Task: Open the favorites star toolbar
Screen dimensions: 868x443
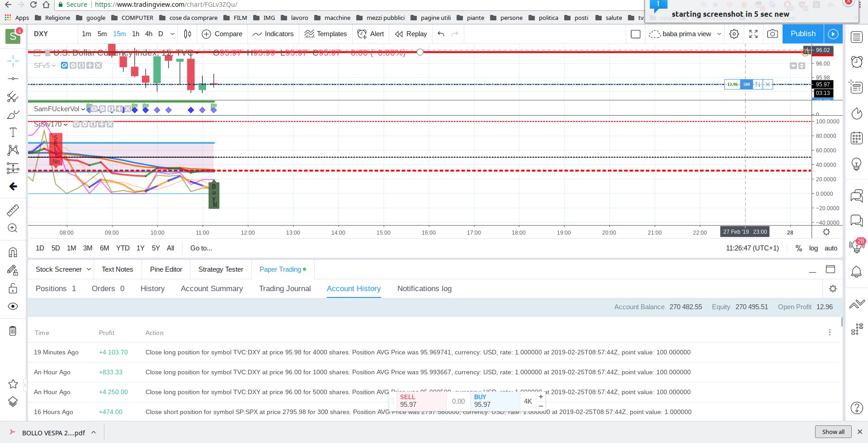Action: click(x=13, y=384)
